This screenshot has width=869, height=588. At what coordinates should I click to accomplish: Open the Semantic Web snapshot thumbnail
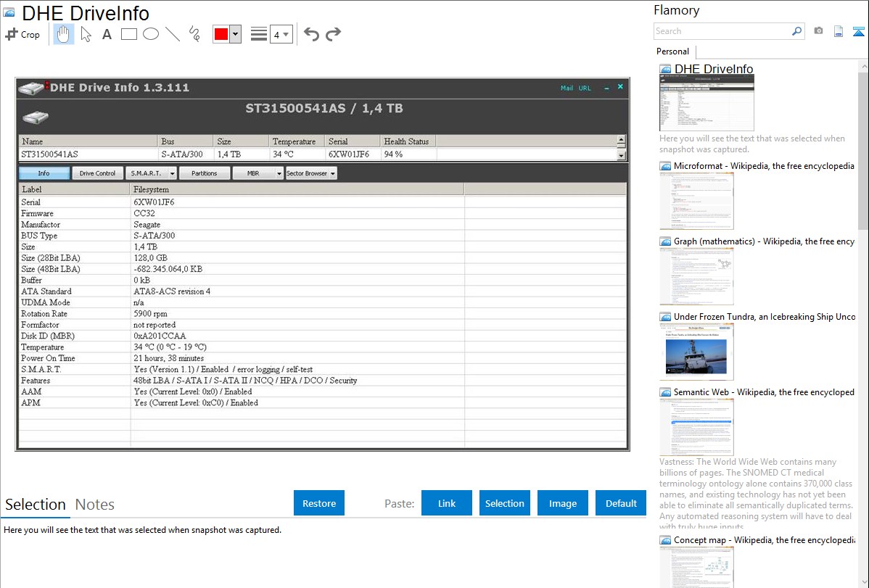696,427
